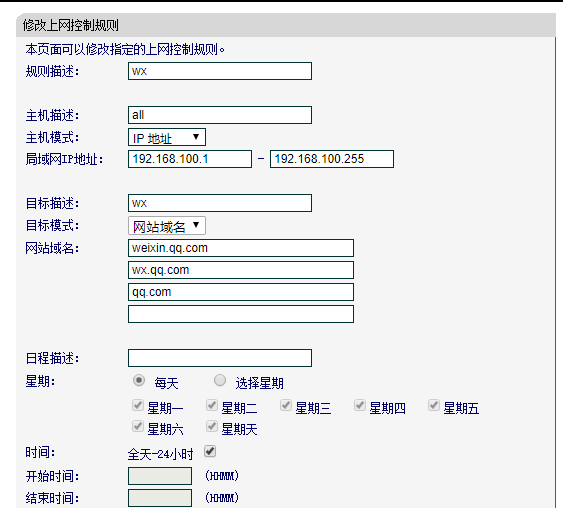Click the 规则描述 input field

tap(220, 71)
